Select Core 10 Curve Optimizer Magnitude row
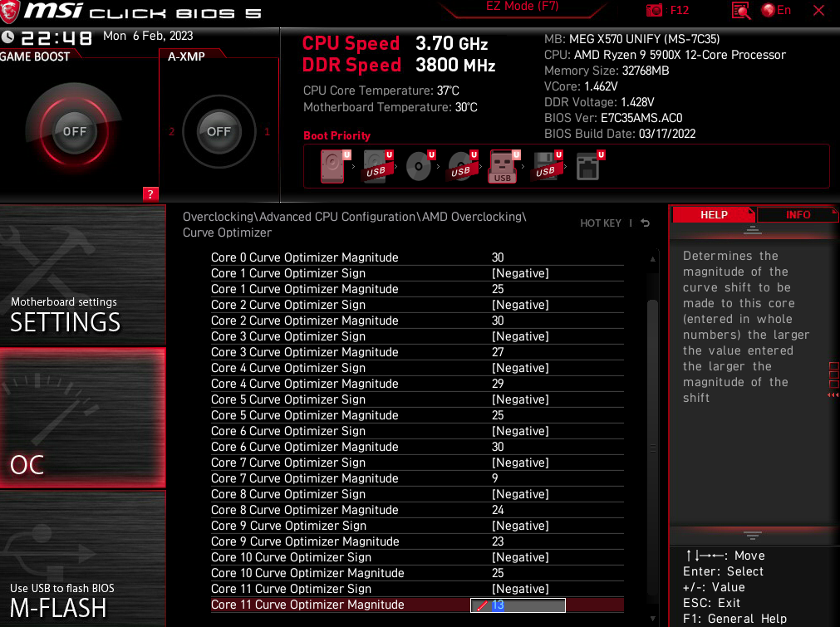The image size is (840, 627). pyautogui.click(x=417, y=574)
